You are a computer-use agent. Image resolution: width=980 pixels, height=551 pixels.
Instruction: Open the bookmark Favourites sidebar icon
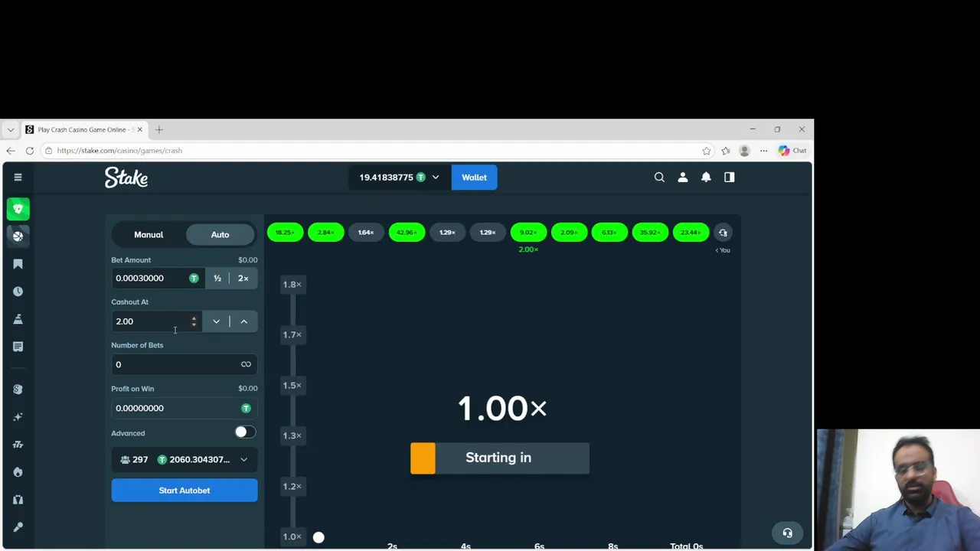18,264
